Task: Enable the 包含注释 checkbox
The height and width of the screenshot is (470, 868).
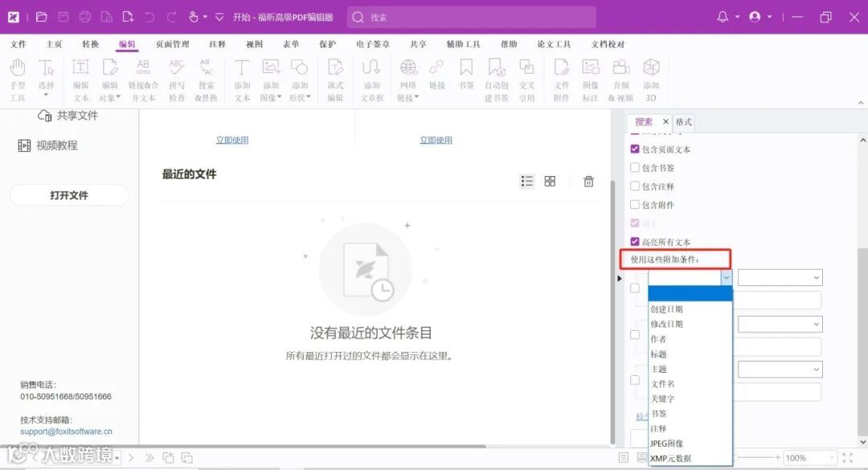Action: pyautogui.click(x=635, y=186)
